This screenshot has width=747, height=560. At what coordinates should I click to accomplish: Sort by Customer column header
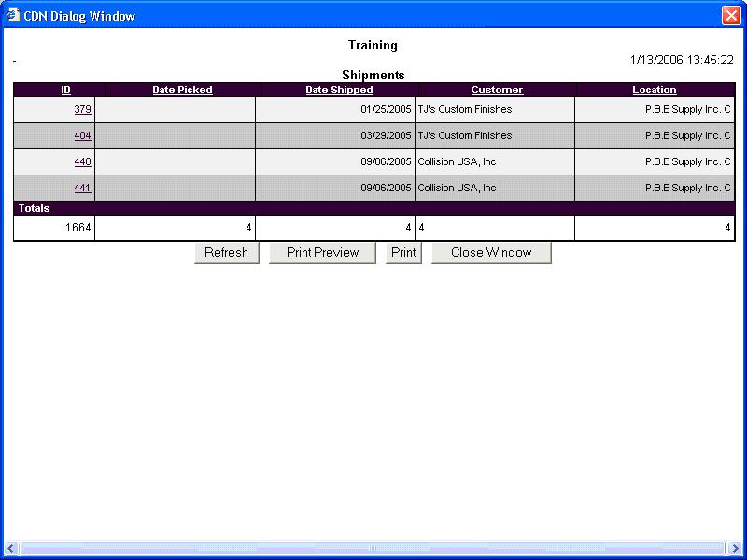[497, 90]
